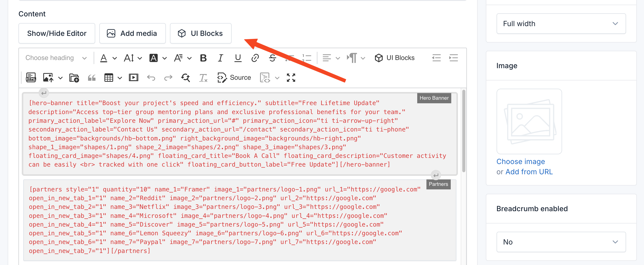
Task: Click the Choose image link
Action: 521,161
